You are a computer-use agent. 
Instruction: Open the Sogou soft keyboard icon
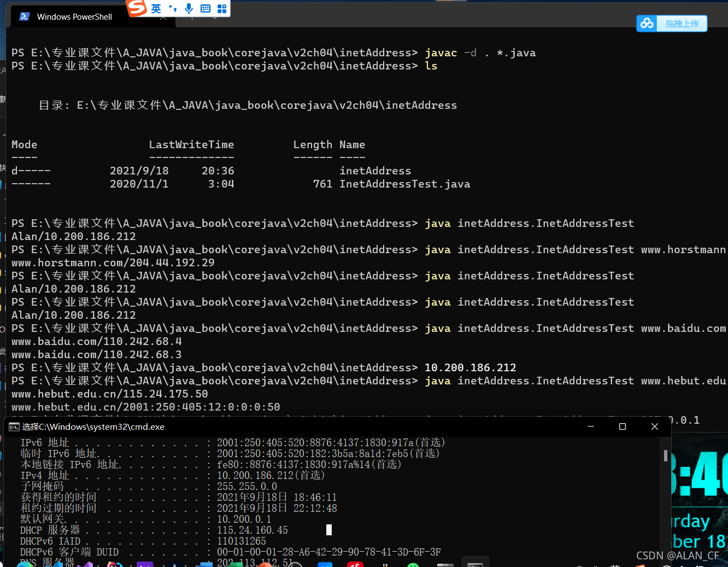point(206,8)
